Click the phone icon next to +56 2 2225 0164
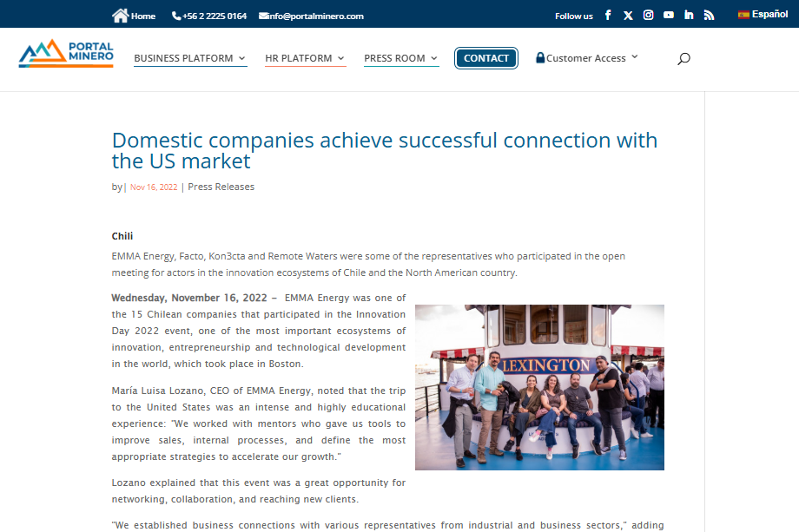The height and width of the screenshot is (532, 799). point(176,16)
